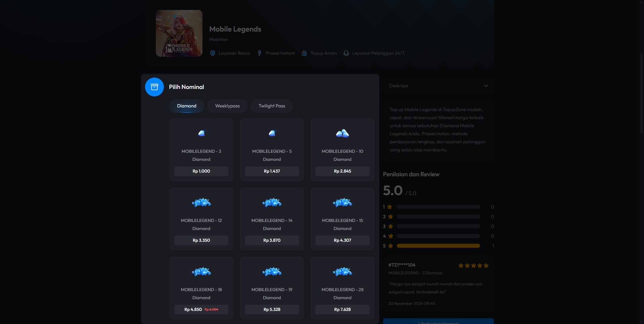Choose the Rp 4.307 price button
The height and width of the screenshot is (324, 644).
342,240
